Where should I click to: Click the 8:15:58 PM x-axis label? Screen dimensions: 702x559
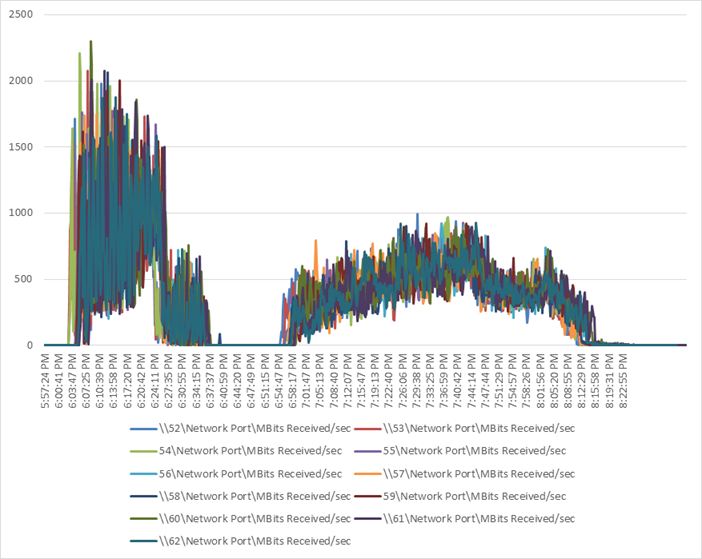pyautogui.click(x=595, y=381)
